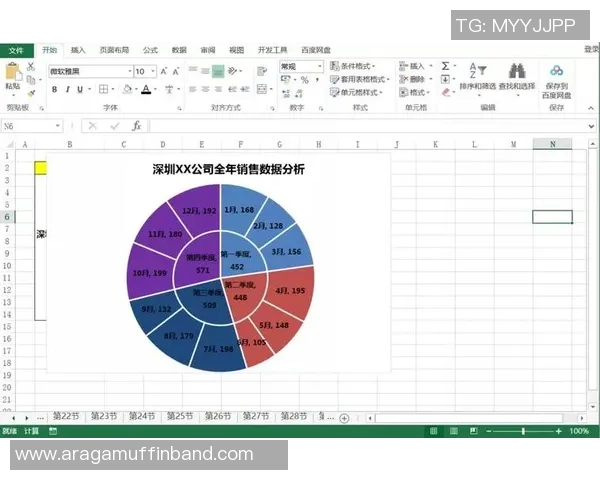Image resolution: width=600 pixels, height=480 pixels.
Task: Toggle top vertical alignment
Action: point(193,70)
